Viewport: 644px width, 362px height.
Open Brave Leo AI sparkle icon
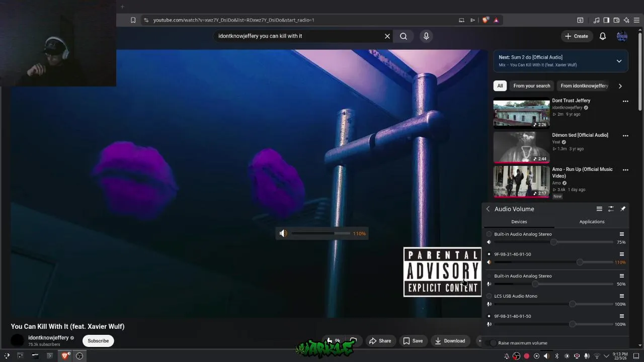click(626, 20)
